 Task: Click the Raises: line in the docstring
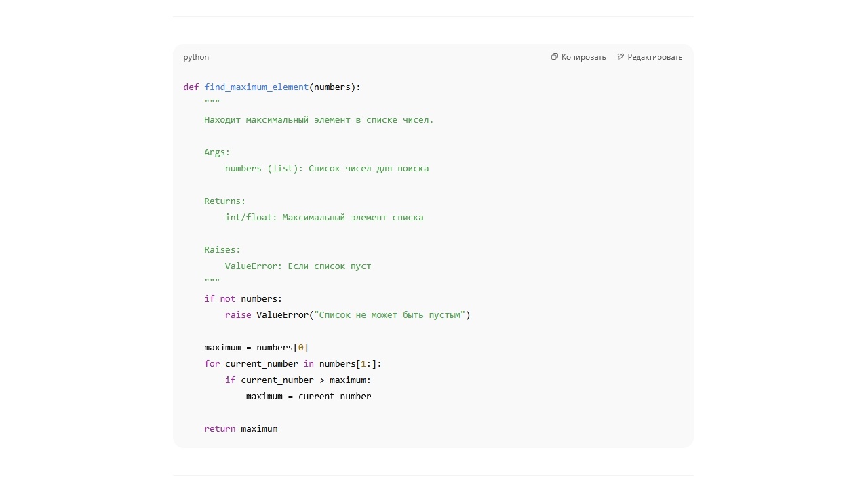point(220,249)
